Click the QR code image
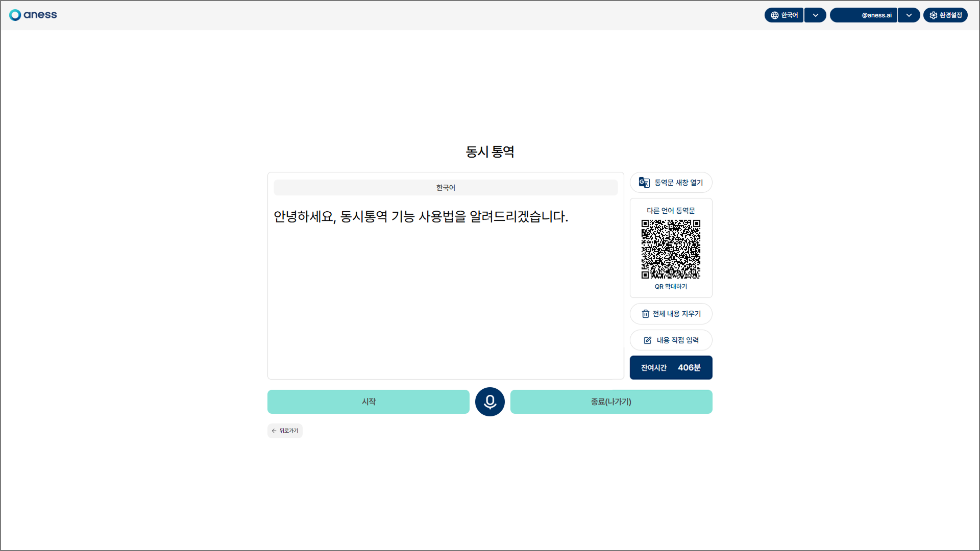Screen dimensions: 980x551 pos(671,249)
